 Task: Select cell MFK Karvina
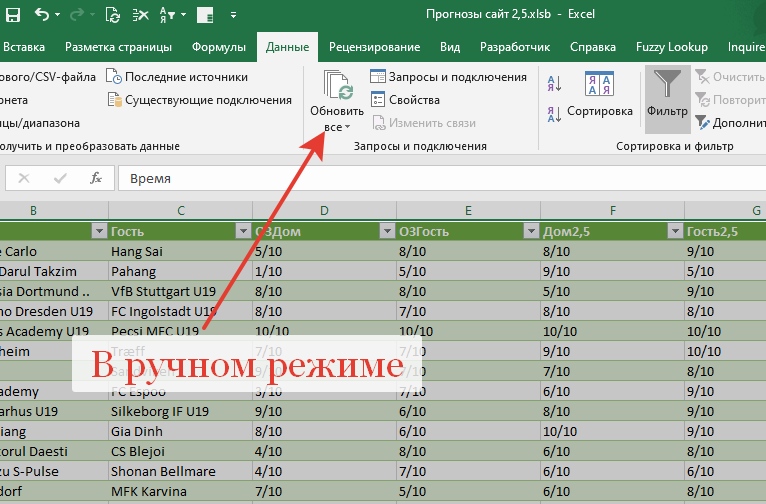(x=180, y=491)
